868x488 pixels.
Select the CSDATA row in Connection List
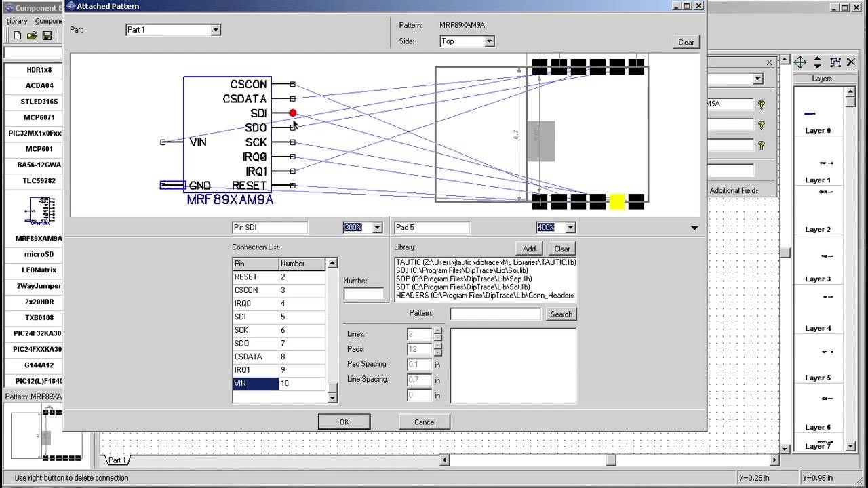click(279, 357)
